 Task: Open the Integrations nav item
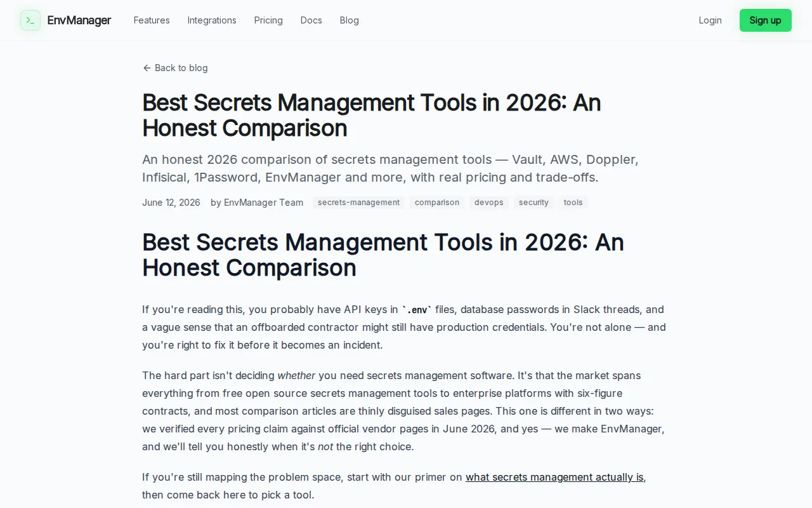[212, 20]
